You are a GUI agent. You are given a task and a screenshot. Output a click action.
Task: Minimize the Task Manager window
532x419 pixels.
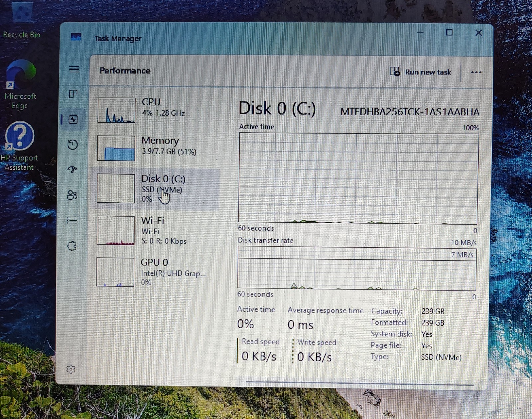pyautogui.click(x=420, y=32)
